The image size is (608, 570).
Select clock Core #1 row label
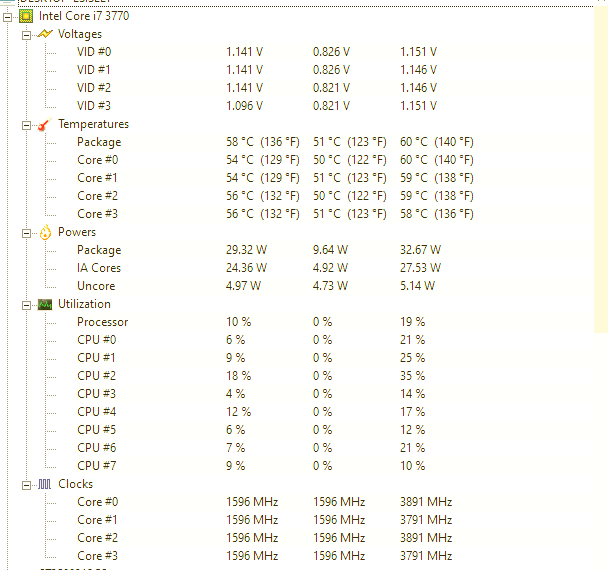(x=97, y=520)
